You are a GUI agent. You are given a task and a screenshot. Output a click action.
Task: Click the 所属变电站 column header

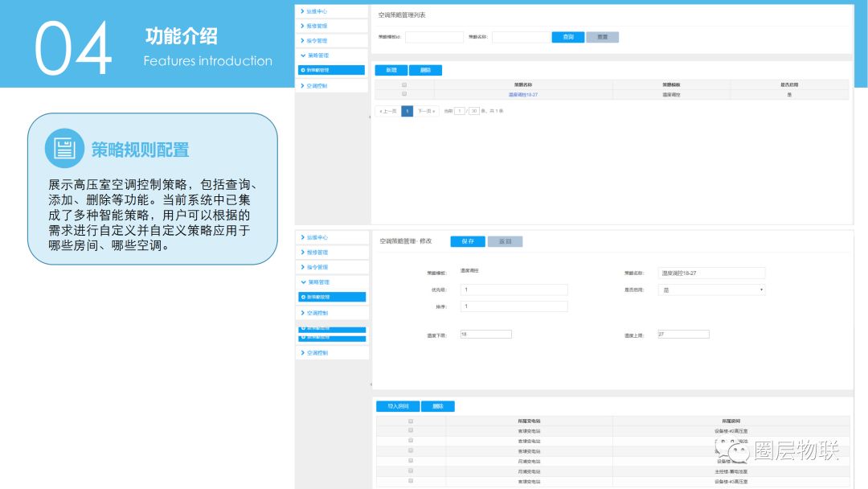click(529, 421)
